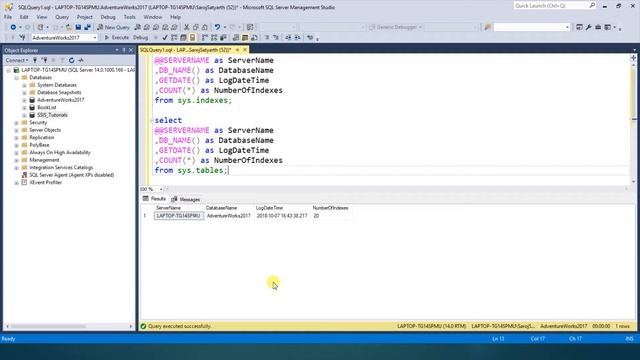Click the Cut scissors icon

[x=187, y=27]
